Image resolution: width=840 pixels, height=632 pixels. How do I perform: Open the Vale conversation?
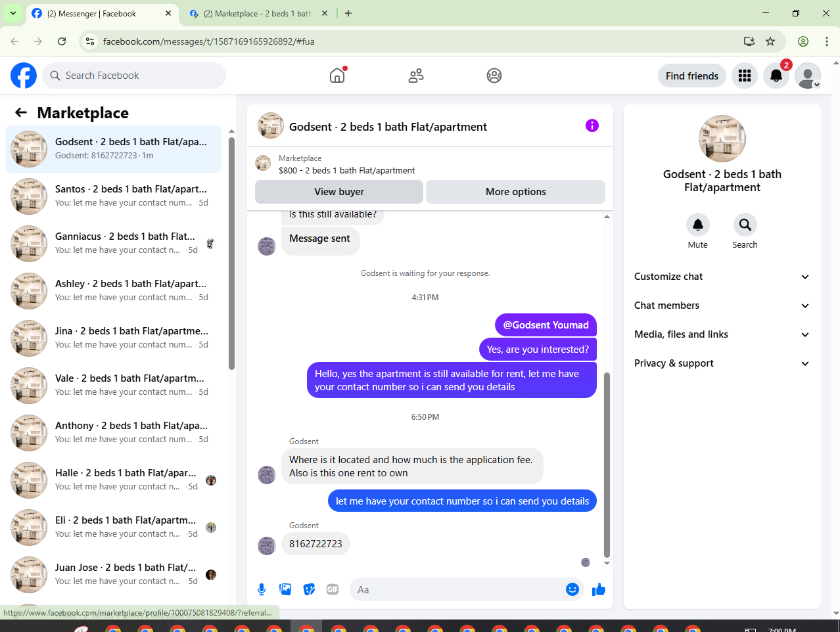click(113, 386)
